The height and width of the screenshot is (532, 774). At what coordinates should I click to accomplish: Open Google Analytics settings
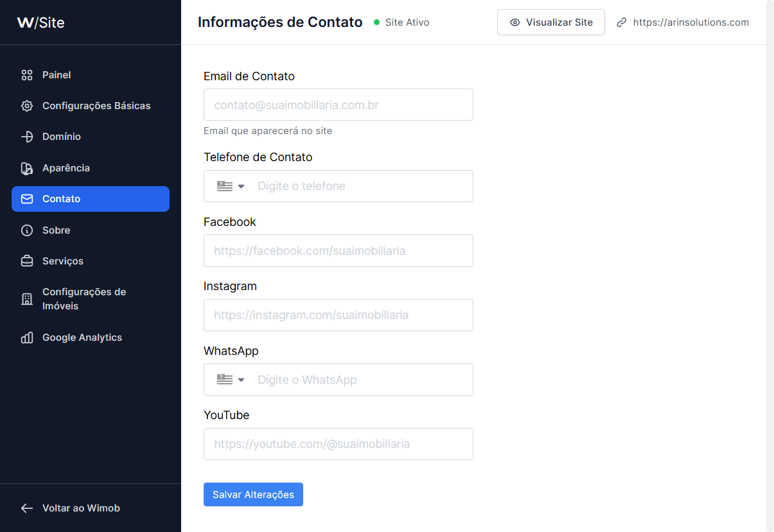(x=91, y=338)
